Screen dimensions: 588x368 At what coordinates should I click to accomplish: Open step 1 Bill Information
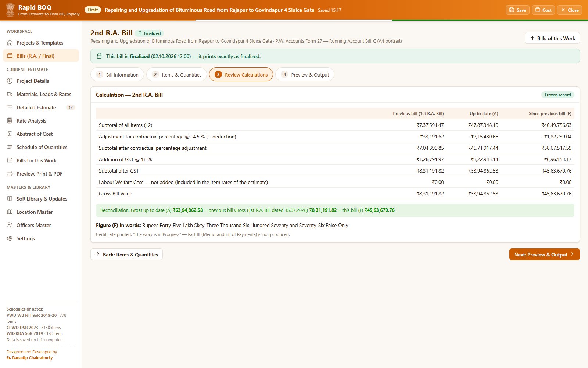pyautogui.click(x=117, y=75)
